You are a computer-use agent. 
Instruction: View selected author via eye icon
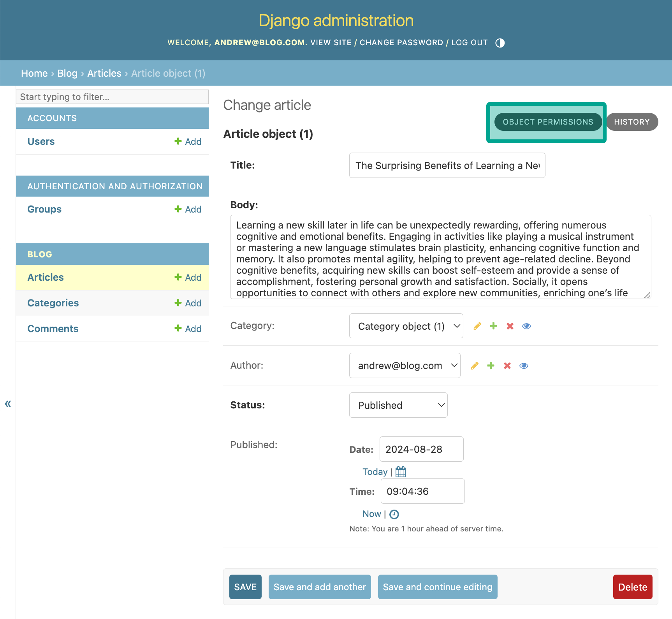524,366
